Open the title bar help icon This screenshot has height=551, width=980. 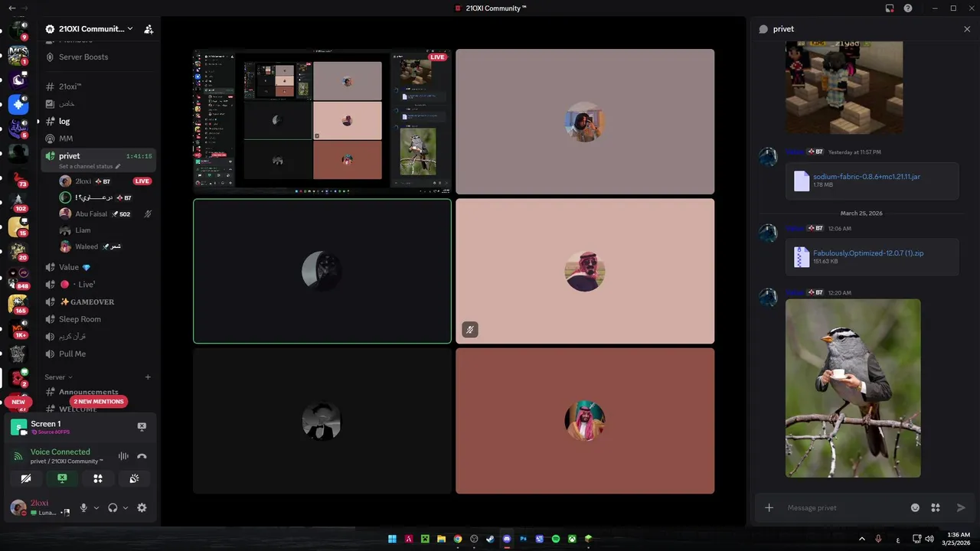click(908, 8)
